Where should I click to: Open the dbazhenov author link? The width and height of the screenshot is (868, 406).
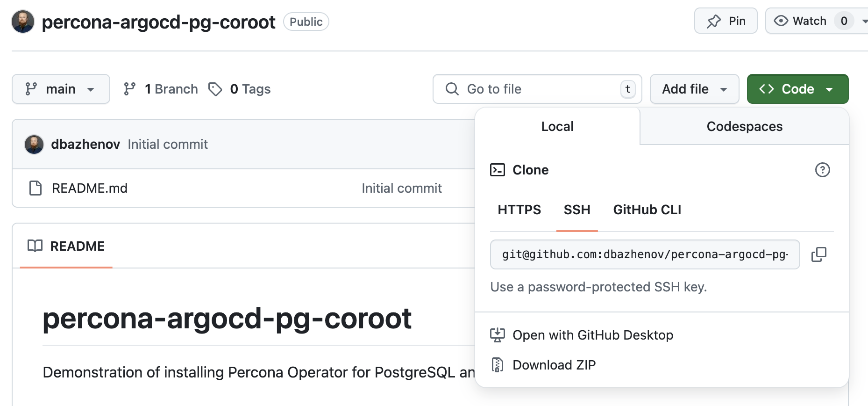pyautogui.click(x=85, y=144)
